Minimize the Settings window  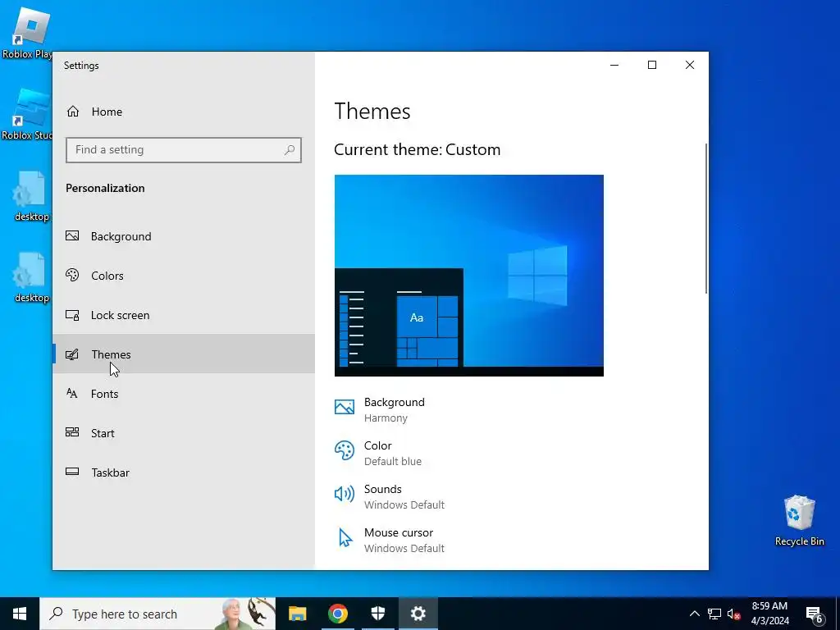pyautogui.click(x=614, y=65)
